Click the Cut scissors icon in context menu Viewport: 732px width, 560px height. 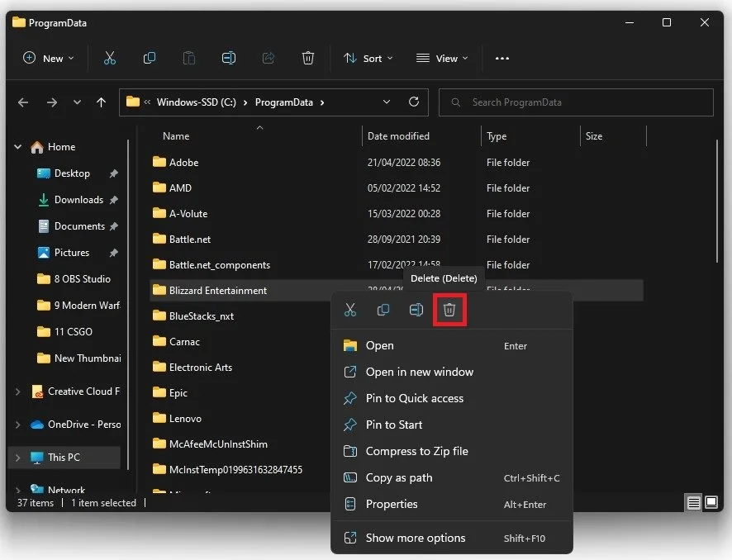pos(350,310)
